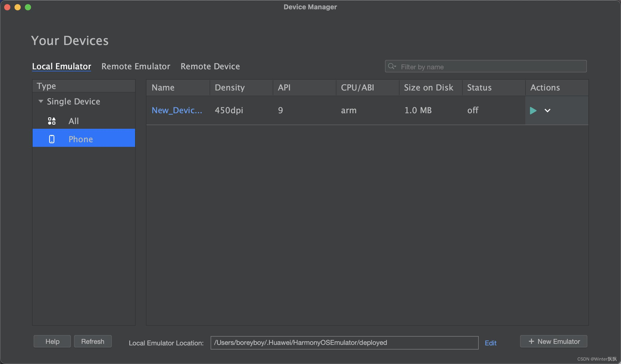
Task: Select the All category grid icon
Action: [x=52, y=121]
